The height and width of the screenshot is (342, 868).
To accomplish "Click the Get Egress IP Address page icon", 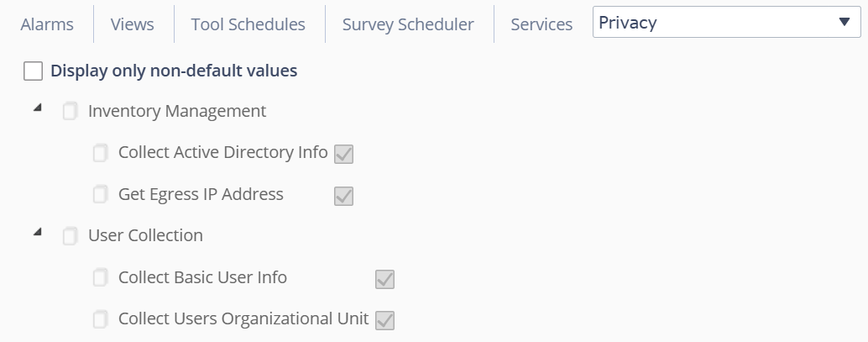I will point(101,195).
